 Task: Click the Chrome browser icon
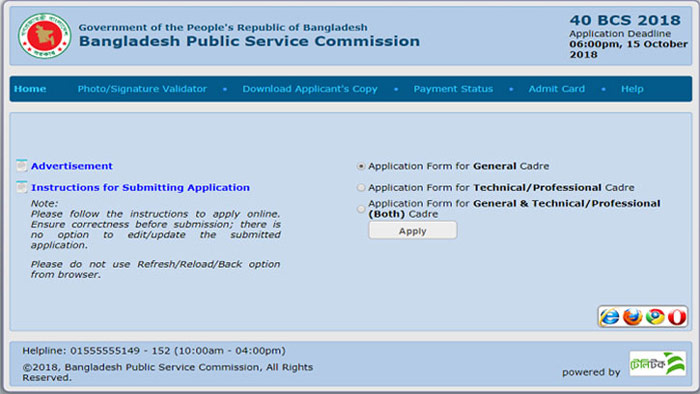click(655, 317)
